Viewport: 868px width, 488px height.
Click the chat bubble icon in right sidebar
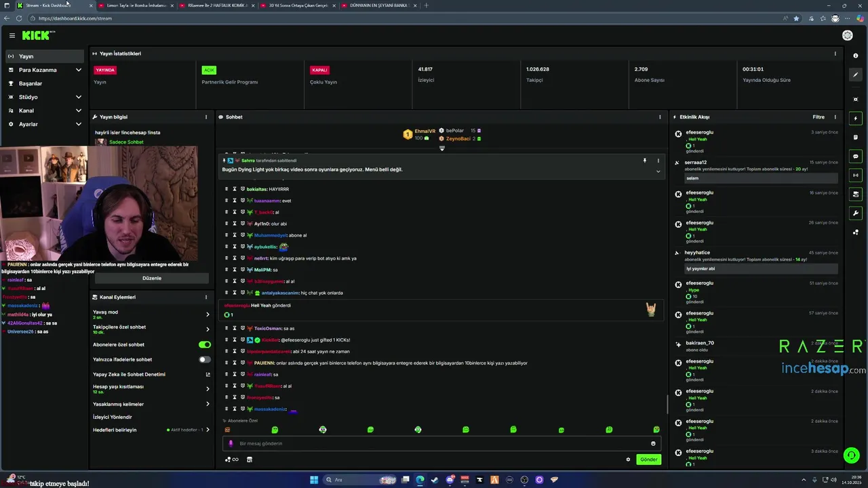[x=856, y=157]
